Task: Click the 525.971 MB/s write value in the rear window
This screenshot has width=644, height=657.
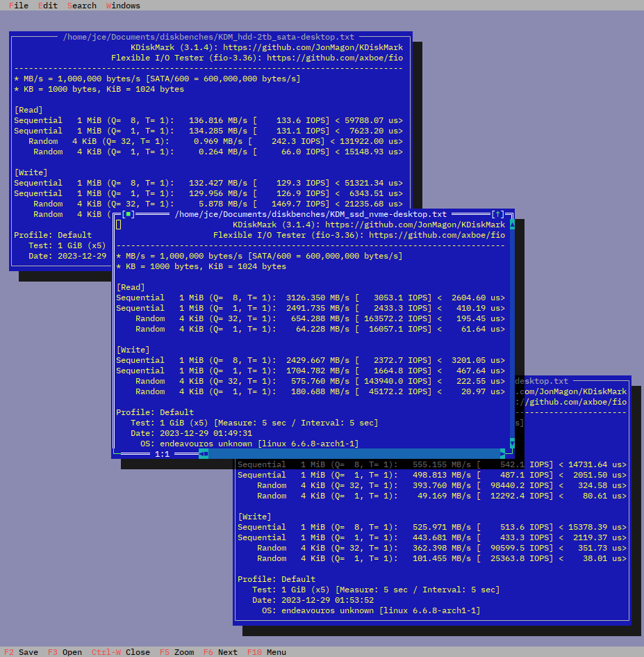Action: (x=442, y=527)
